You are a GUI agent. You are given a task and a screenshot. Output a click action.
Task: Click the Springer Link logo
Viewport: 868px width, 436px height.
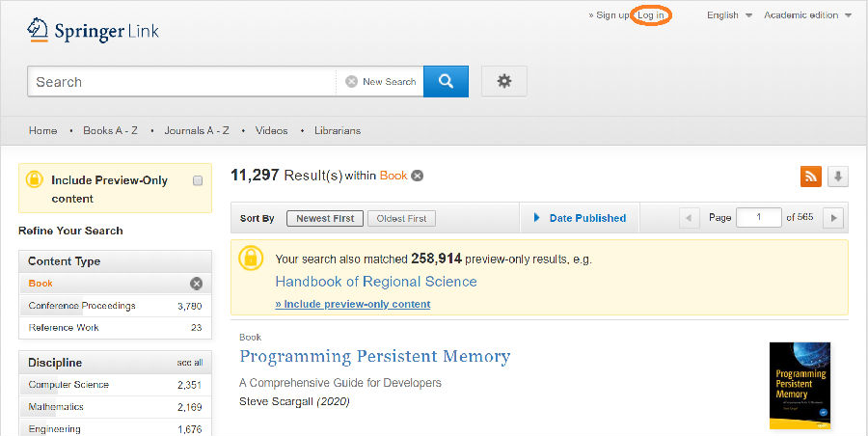94,31
